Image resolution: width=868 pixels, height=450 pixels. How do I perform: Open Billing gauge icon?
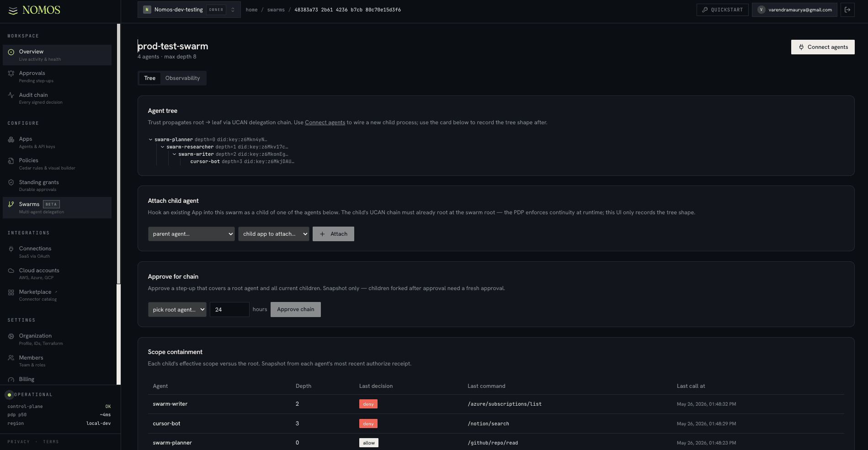point(11,380)
